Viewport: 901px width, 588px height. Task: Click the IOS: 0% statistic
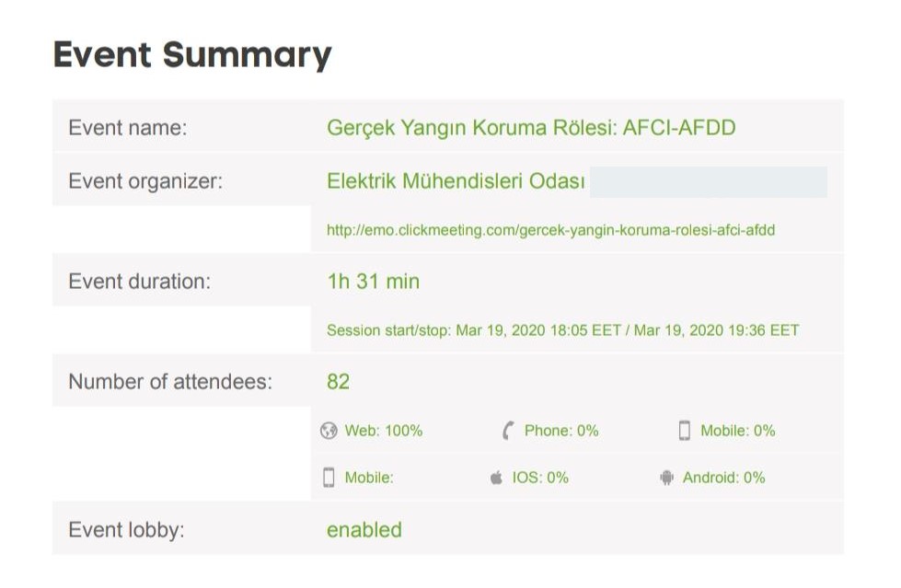coord(540,478)
